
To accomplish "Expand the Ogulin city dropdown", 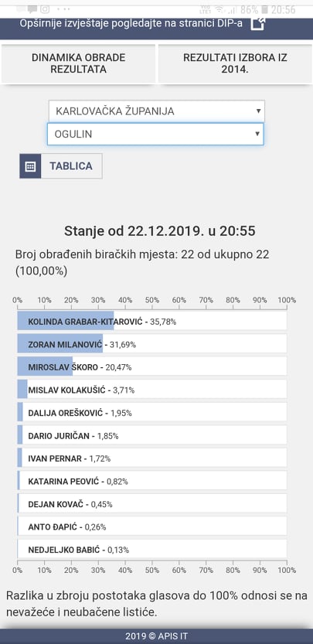I will coord(155,134).
